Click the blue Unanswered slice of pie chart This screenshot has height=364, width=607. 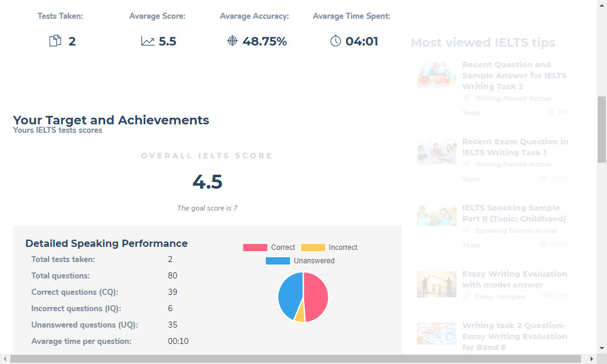click(x=289, y=294)
